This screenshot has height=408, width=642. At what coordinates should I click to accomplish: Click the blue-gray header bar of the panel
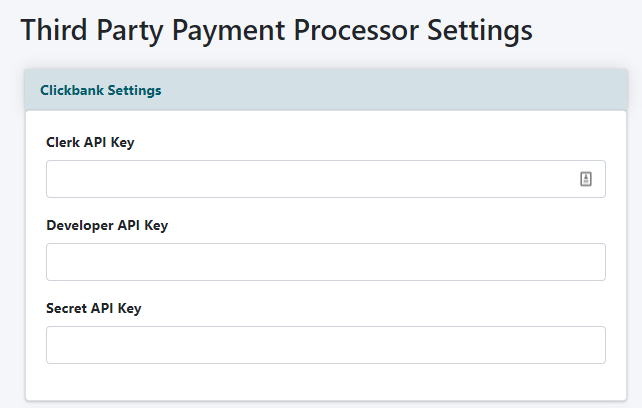[x=400, y=90]
